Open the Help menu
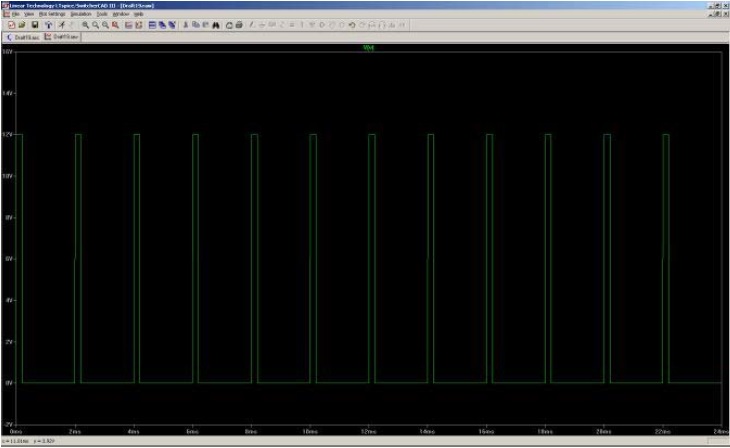This screenshot has width=730, height=448. tap(139, 14)
